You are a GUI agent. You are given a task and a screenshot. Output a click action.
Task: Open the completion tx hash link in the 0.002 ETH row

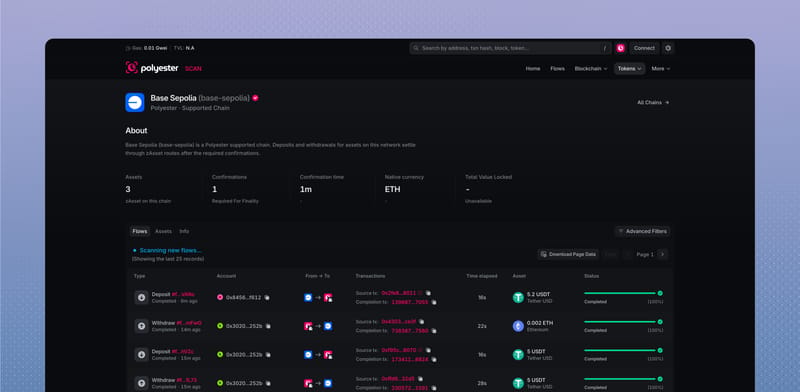pos(410,331)
